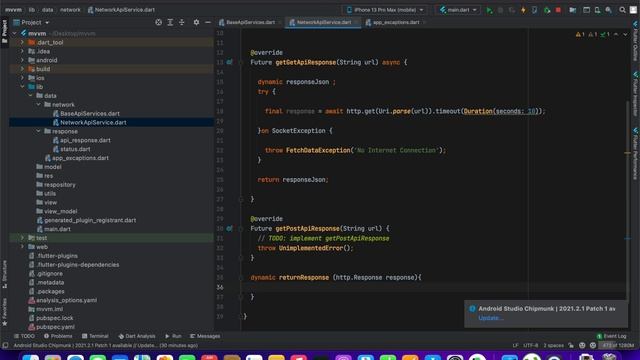
Task: Click the lib breadcrumb in navigation bar
Action: [31, 10]
